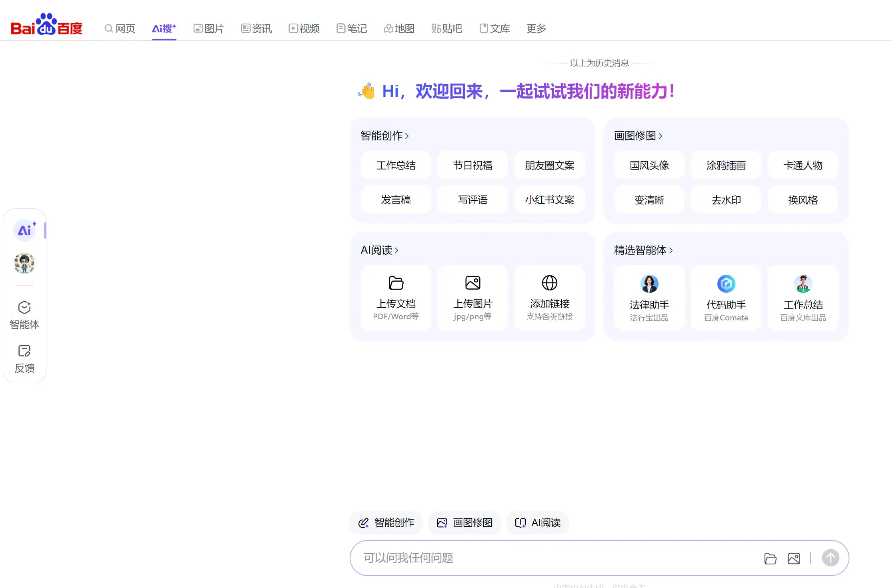Image resolution: width=891 pixels, height=588 pixels.
Task: Open the 更多 menu
Action: pyautogui.click(x=536, y=28)
